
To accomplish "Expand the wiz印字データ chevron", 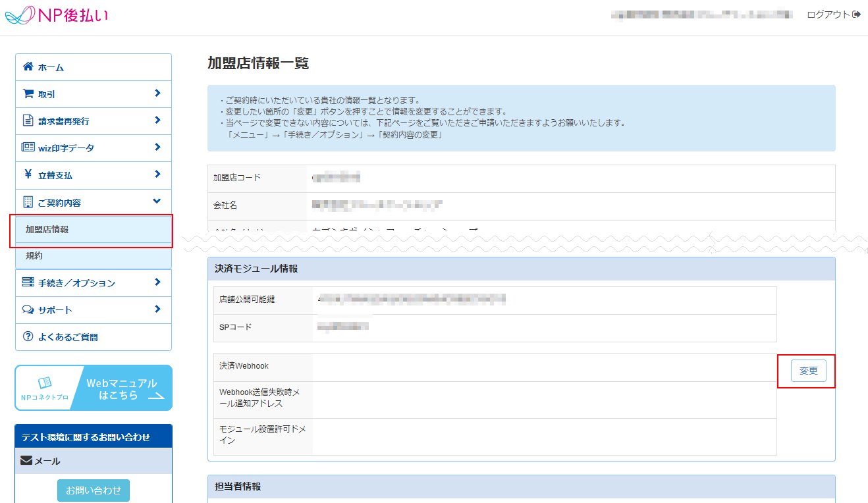I will coord(157,147).
